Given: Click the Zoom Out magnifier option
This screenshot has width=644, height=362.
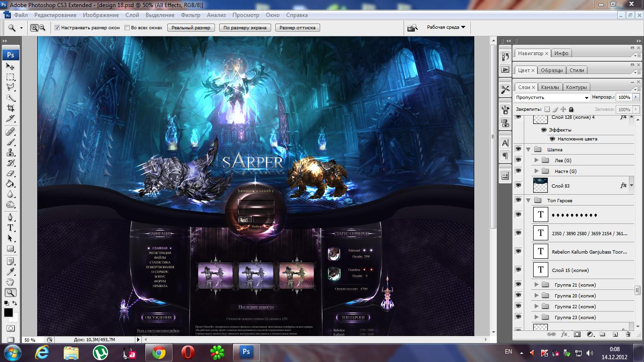Looking at the screenshot, I should tap(42, 28).
